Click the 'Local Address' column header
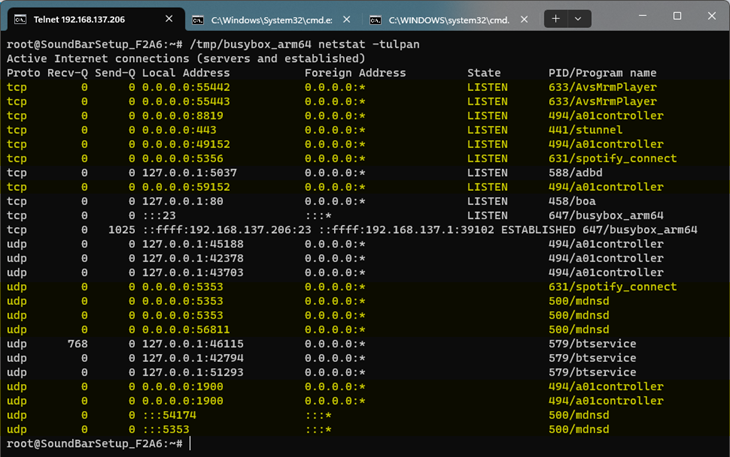 186,73
